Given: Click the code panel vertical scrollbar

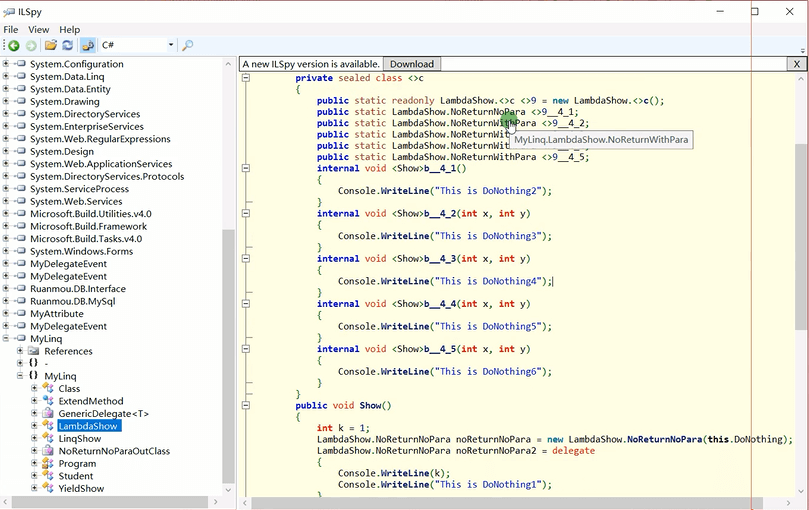Looking at the screenshot, I should (801, 235).
